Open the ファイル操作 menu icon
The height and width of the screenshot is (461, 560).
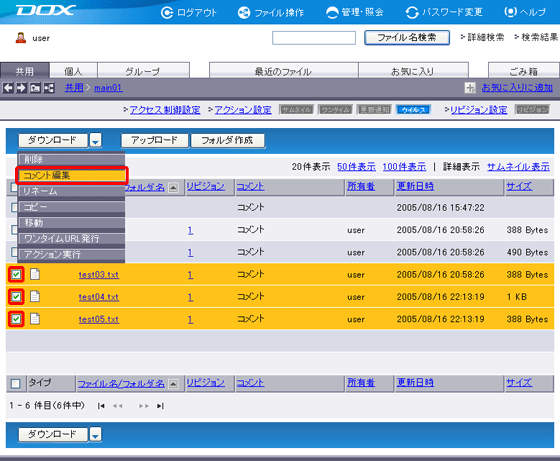point(244,13)
